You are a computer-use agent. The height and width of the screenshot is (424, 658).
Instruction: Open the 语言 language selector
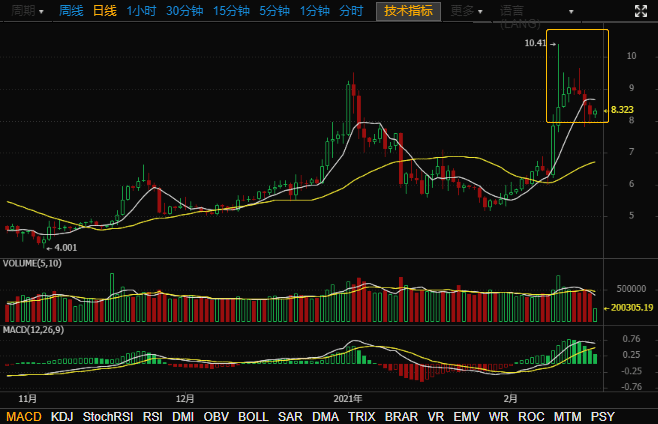536,12
